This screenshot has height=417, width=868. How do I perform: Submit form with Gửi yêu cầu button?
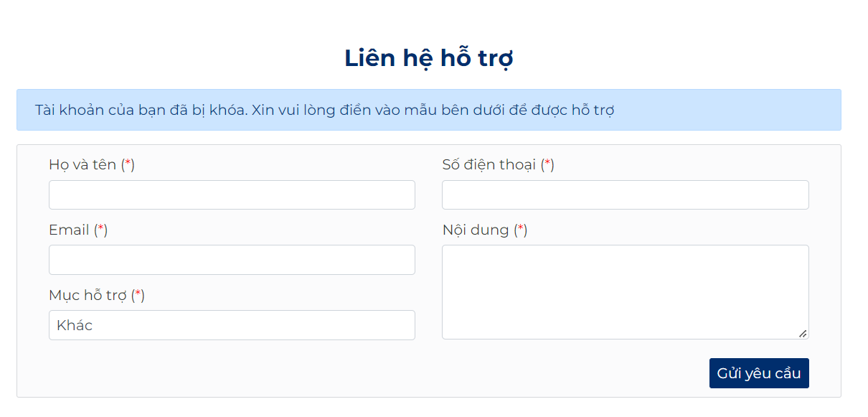click(759, 373)
